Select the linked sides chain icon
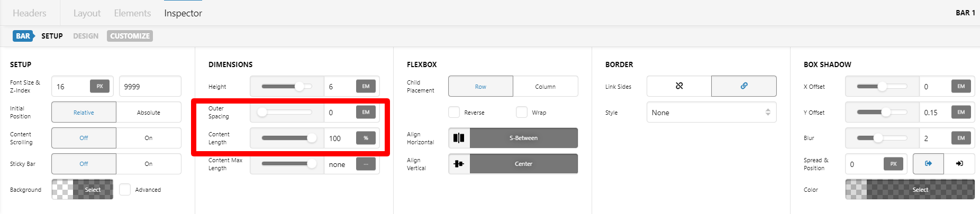 click(744, 86)
